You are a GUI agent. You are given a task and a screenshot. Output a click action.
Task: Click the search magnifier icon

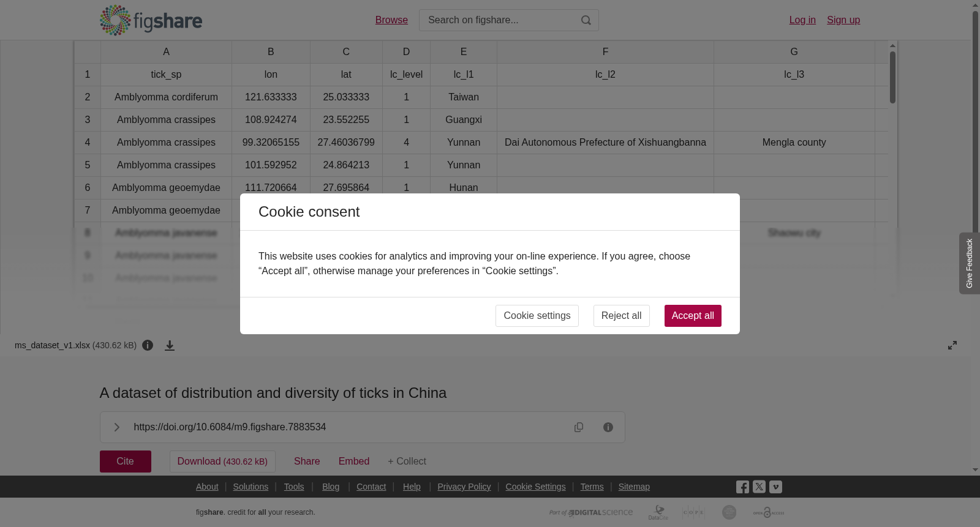586,20
